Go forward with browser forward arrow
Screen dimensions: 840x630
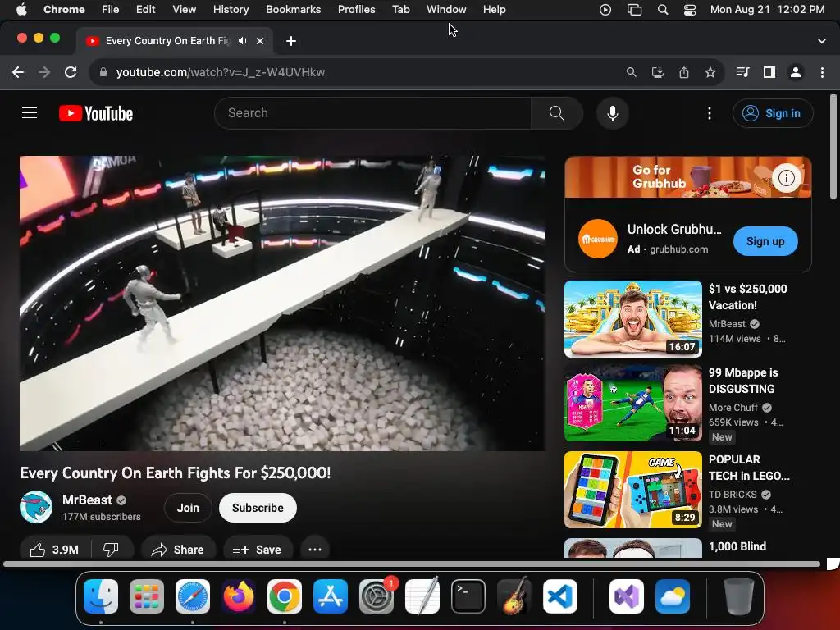point(44,72)
